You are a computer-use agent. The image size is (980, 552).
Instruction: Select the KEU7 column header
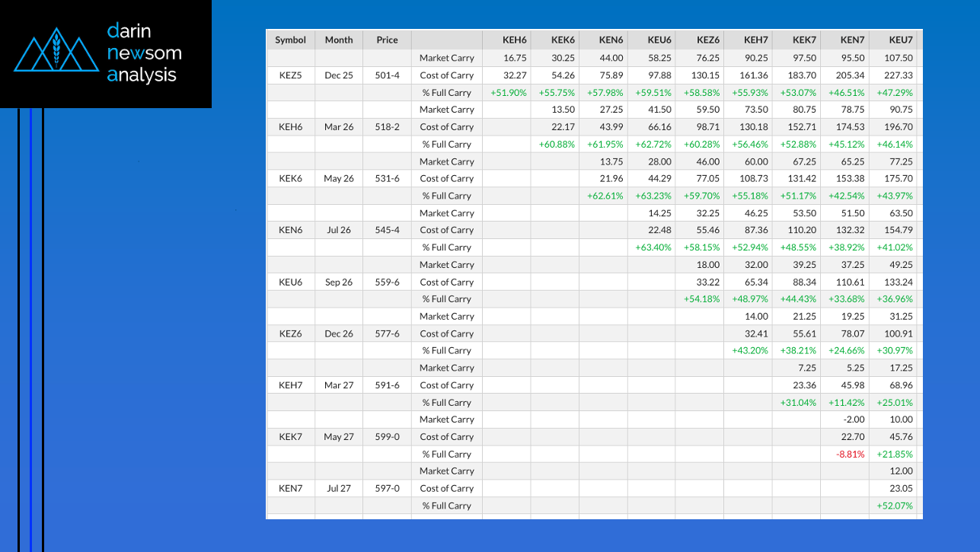coord(901,40)
